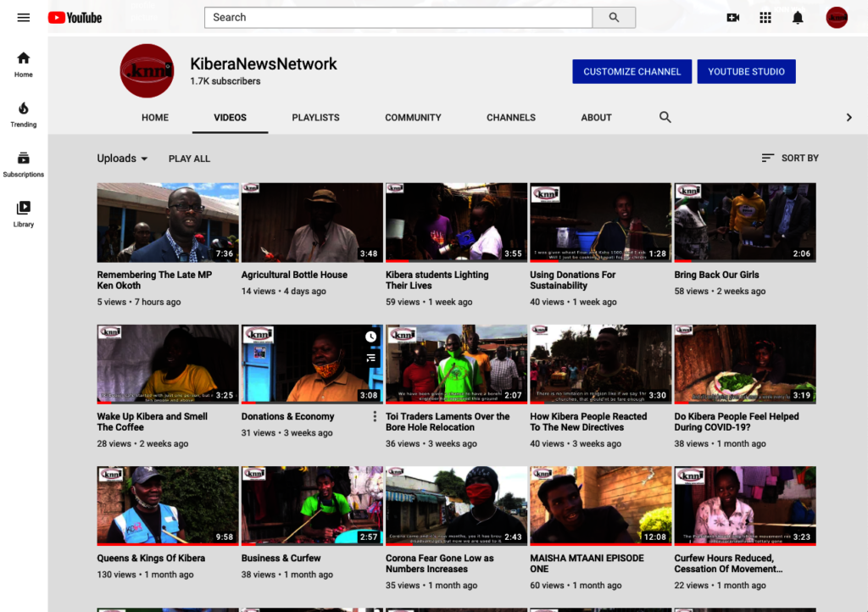This screenshot has height=612, width=868.
Task: Open the YouTube apps grid
Action: click(x=765, y=18)
